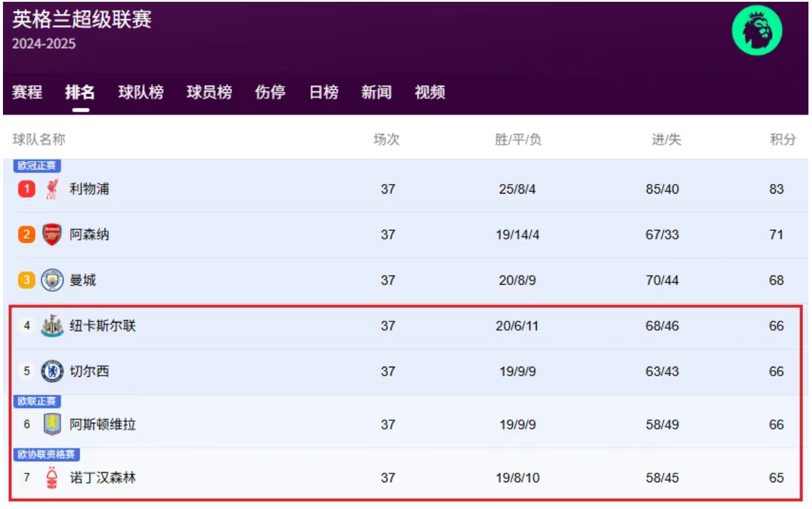Click the 欧协联资格赛 label tag
This screenshot has height=509, width=812.
click(46, 454)
